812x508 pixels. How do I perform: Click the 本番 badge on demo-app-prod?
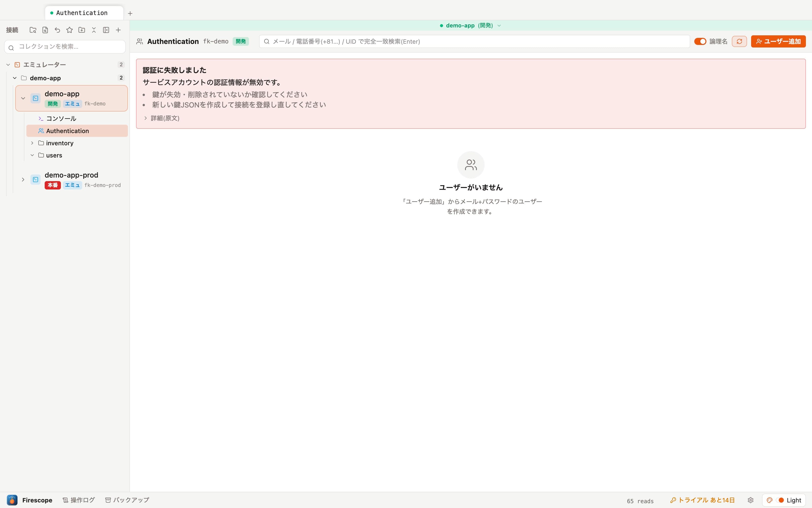click(x=53, y=185)
